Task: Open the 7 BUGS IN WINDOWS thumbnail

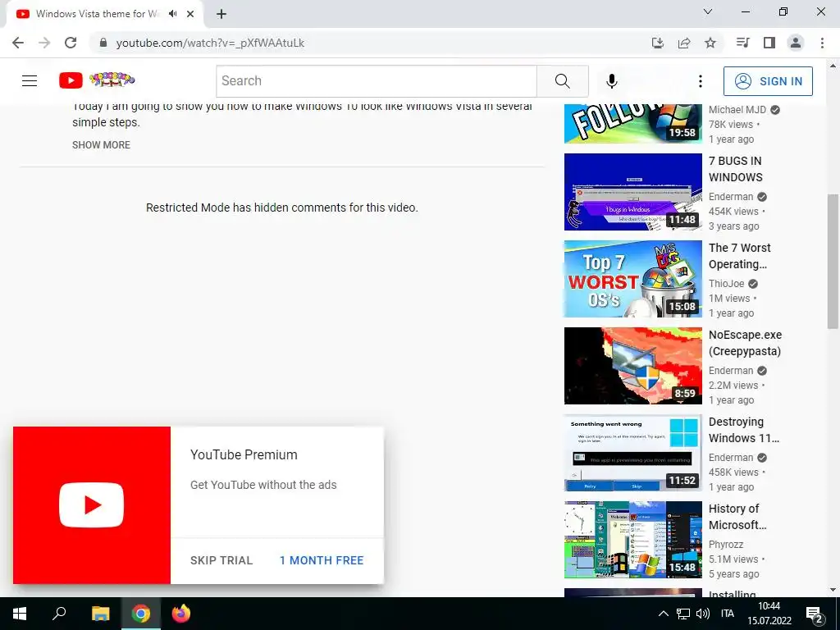Action: point(632,192)
